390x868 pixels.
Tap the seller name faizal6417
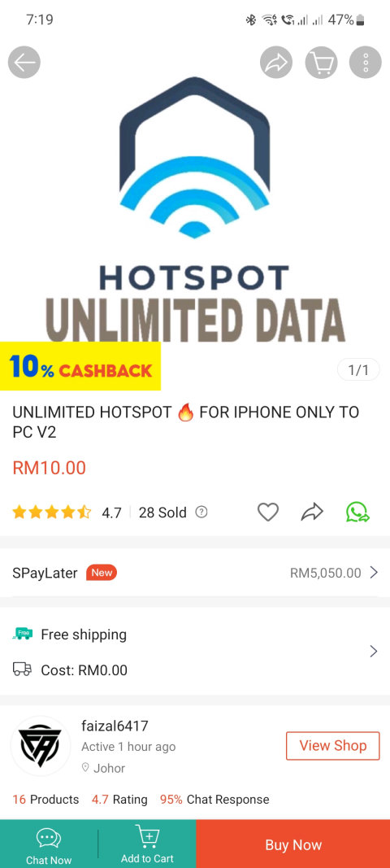tap(115, 726)
